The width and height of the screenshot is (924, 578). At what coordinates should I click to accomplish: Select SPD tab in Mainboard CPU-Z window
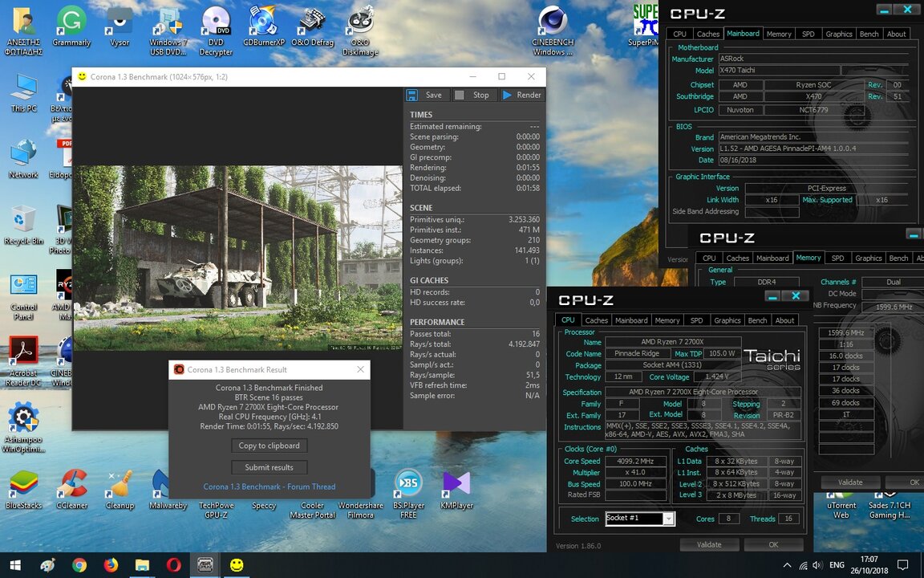[808, 35]
